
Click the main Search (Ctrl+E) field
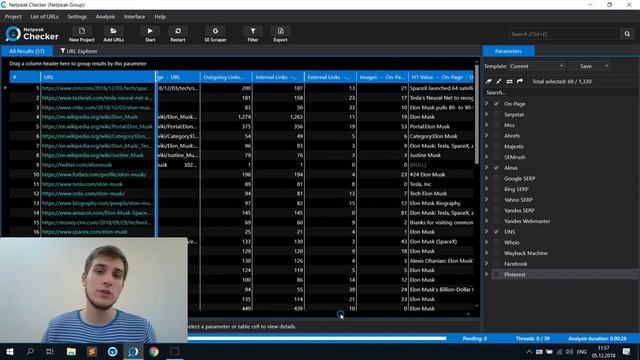click(x=565, y=34)
